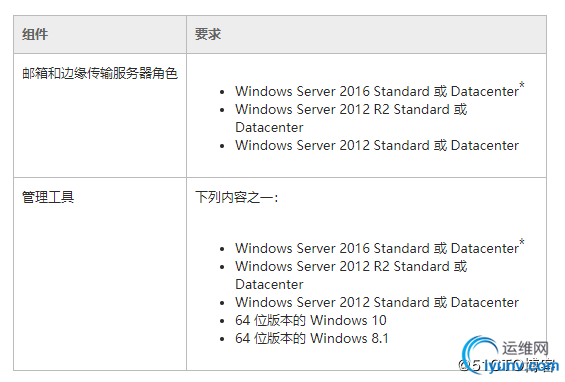Click the iyunv.com watermark text
The image size is (565, 382).
[521, 366]
